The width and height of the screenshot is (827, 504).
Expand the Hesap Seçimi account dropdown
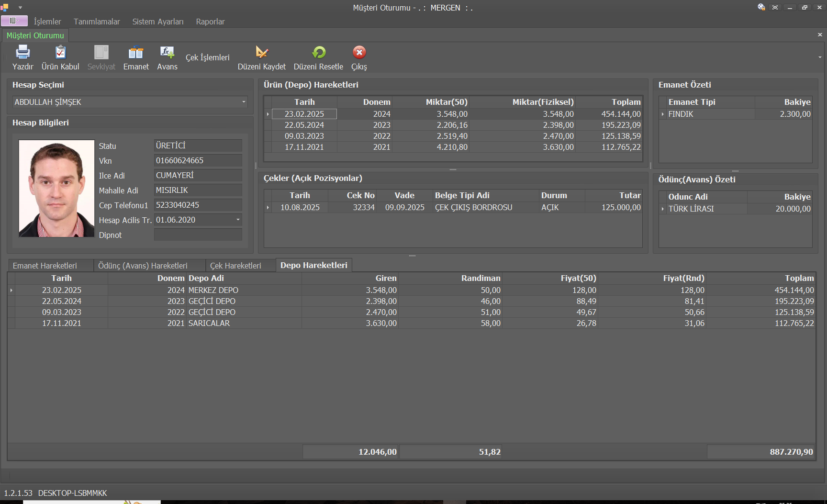point(244,102)
